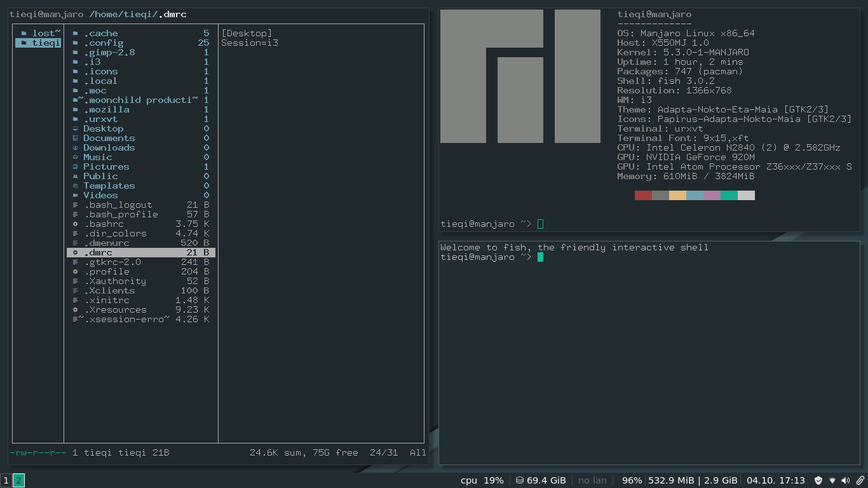Click the folder icon next to .cache

(76, 34)
